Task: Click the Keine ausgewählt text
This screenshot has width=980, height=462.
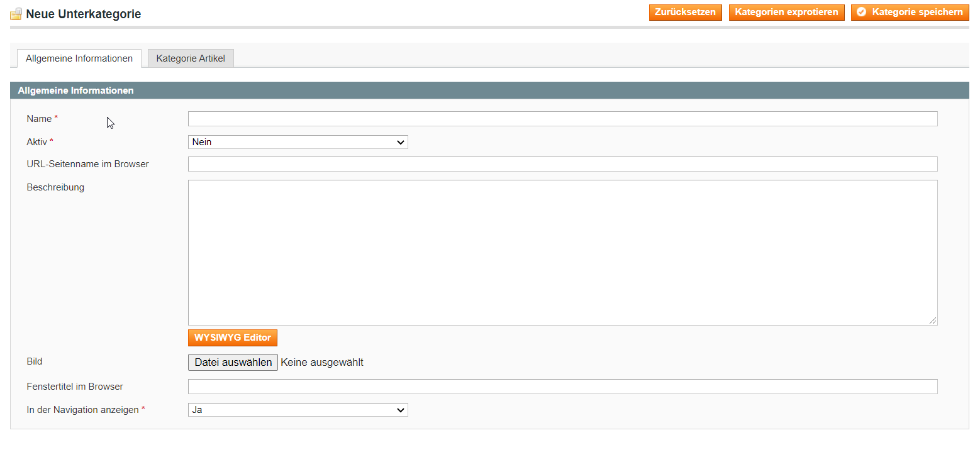Action: click(x=322, y=362)
